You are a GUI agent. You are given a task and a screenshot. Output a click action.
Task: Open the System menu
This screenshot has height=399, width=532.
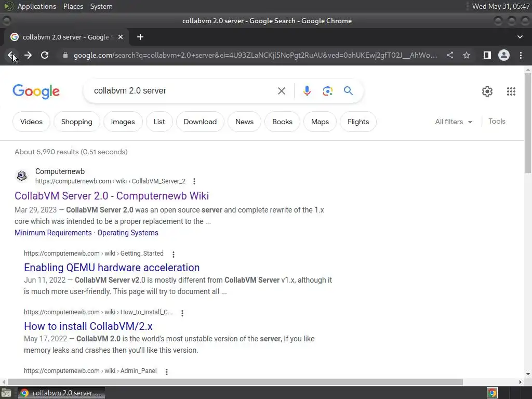(x=101, y=6)
